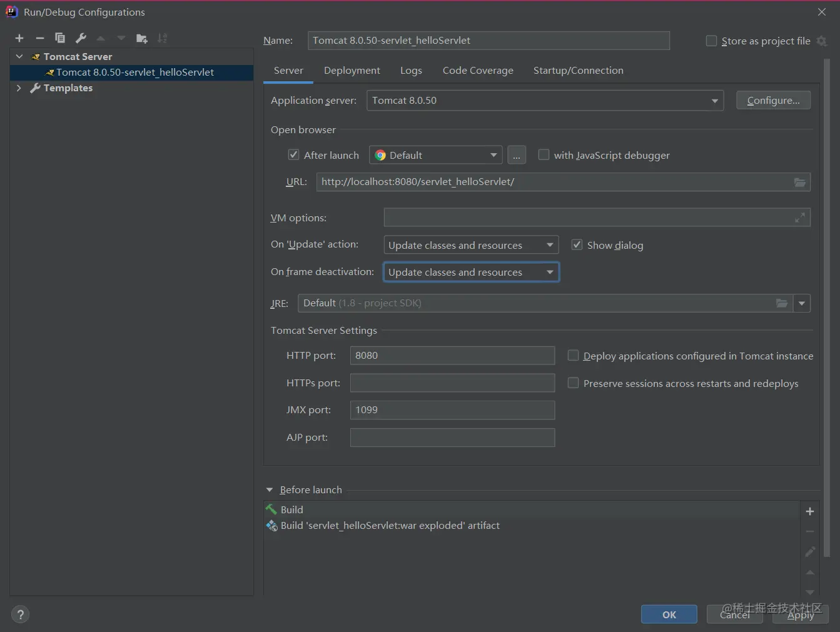Copy the configuration using the copy icon
Image resolution: width=840 pixels, height=632 pixels.
pyautogui.click(x=60, y=38)
